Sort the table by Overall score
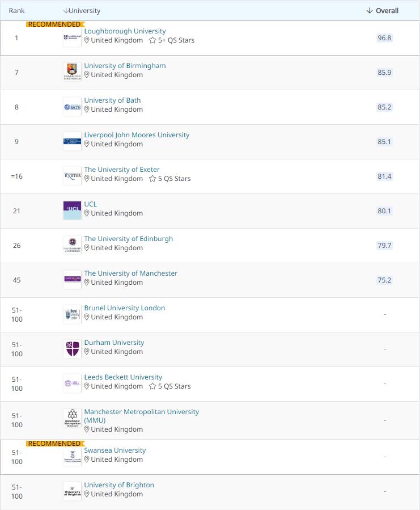 click(382, 11)
